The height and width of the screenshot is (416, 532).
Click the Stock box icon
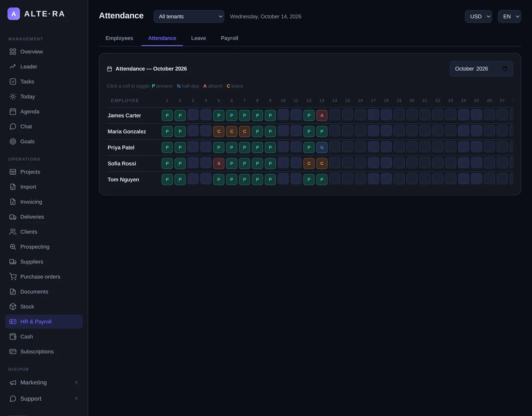(13, 307)
